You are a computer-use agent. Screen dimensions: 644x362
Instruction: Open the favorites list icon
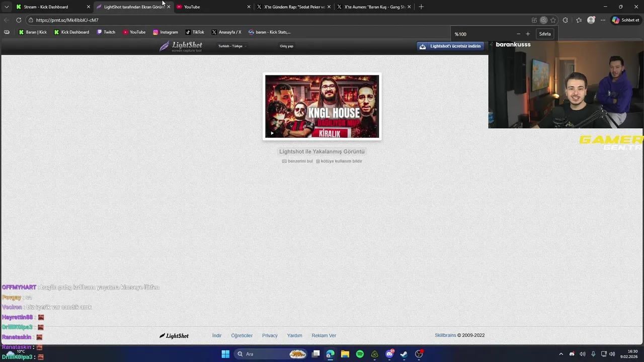pos(579,20)
